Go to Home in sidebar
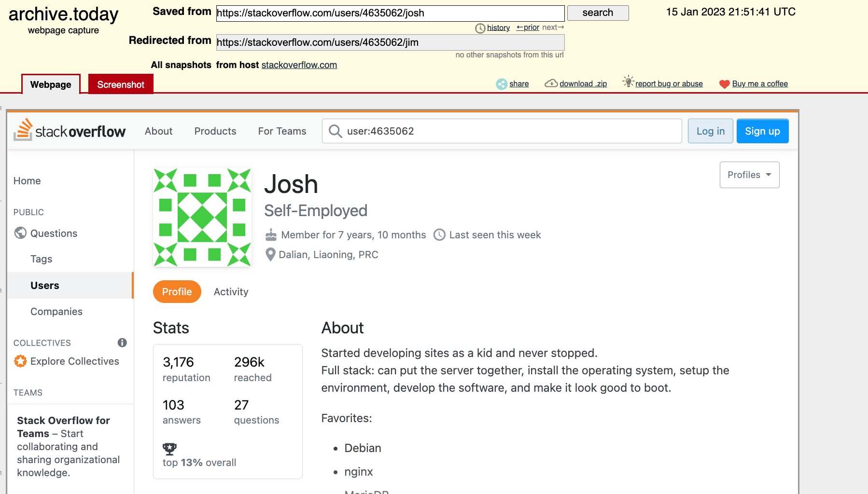Screen dimensions: 868x494 27,181
